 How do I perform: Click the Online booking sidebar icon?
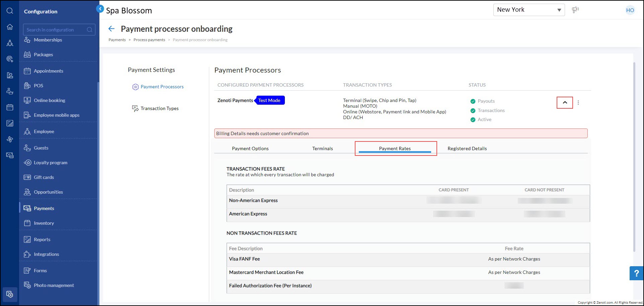(x=27, y=100)
